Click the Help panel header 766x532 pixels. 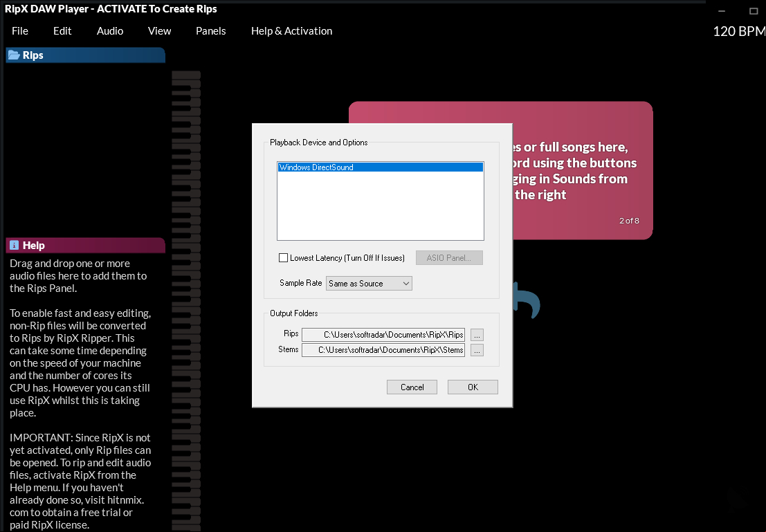[86, 245]
